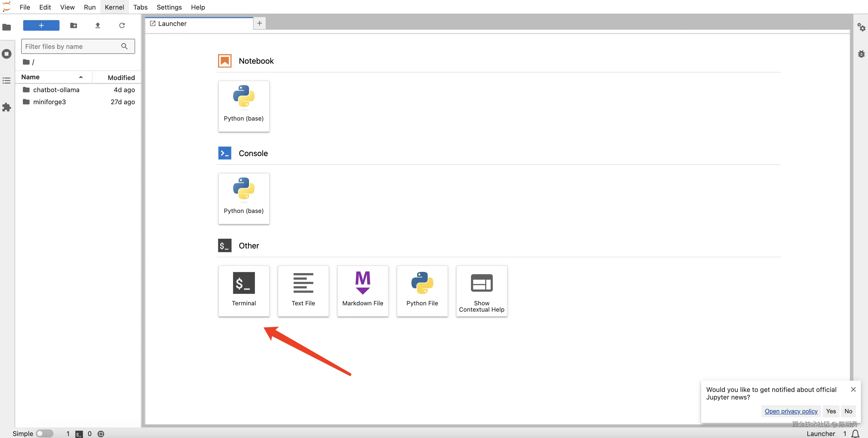Toggle Simple interface mode switch
Screen dimensions: 868x438
point(44,433)
